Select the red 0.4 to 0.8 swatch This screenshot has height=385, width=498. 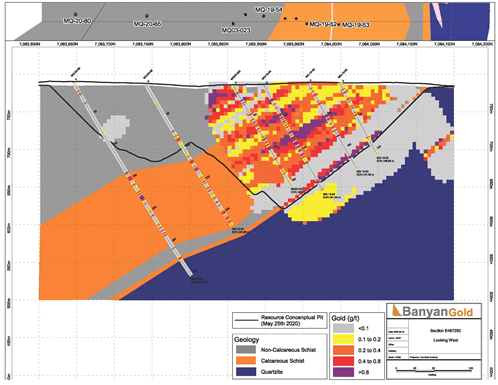[343, 361]
